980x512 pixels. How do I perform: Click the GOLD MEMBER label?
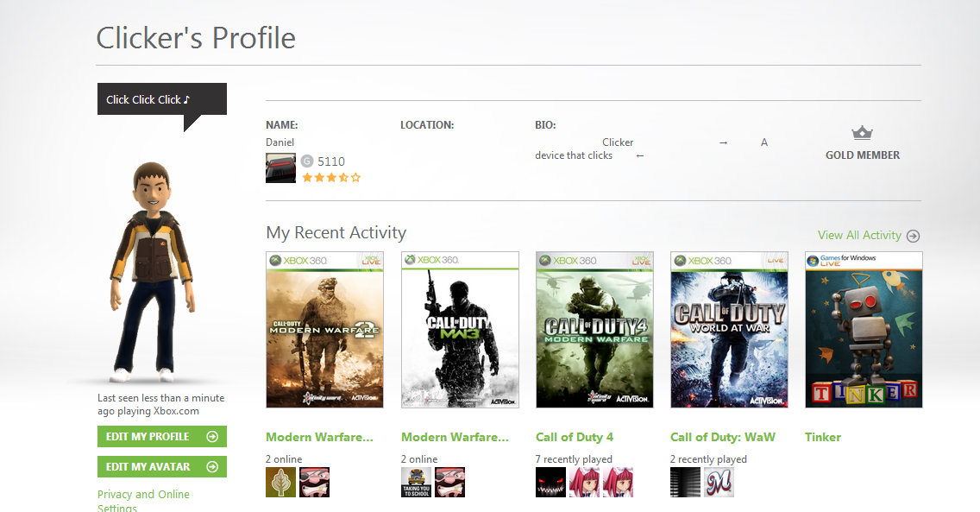(x=863, y=155)
